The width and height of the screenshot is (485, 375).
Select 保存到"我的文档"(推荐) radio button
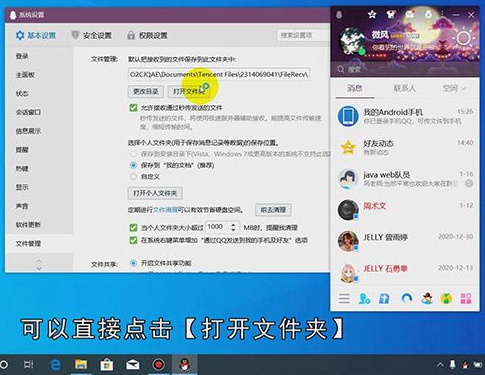tap(133, 165)
